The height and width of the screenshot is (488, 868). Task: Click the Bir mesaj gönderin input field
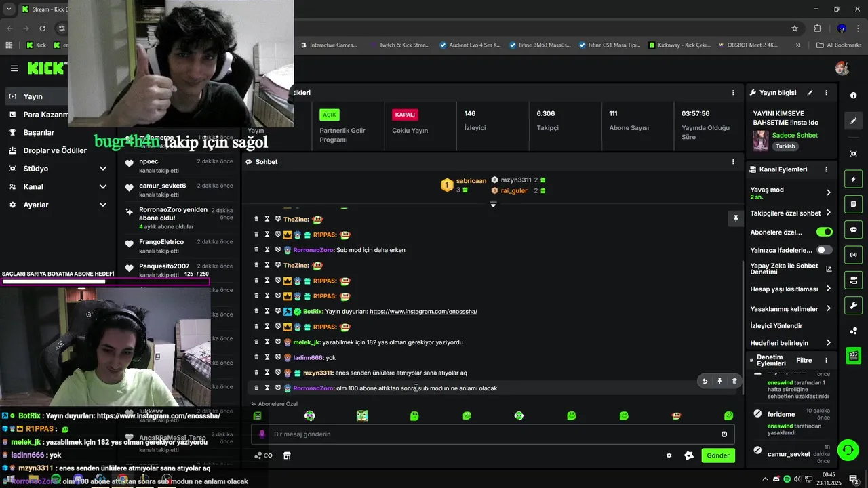pos(493,434)
